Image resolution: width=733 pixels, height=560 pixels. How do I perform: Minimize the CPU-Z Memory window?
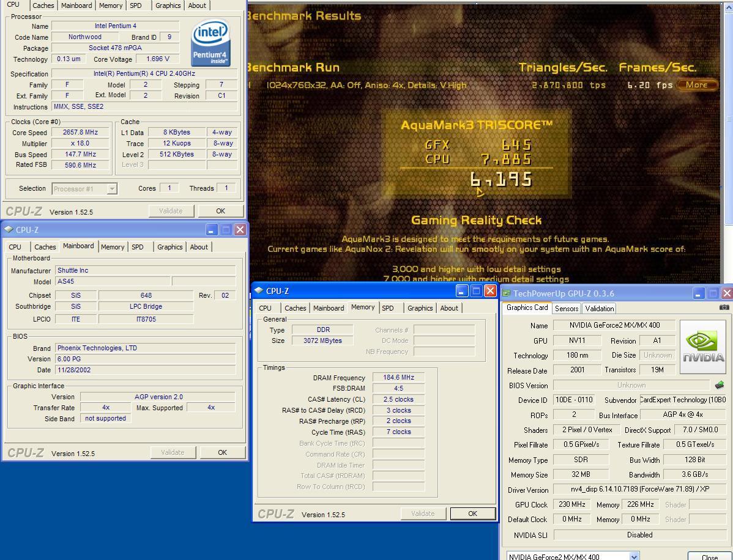pyautogui.click(x=462, y=291)
